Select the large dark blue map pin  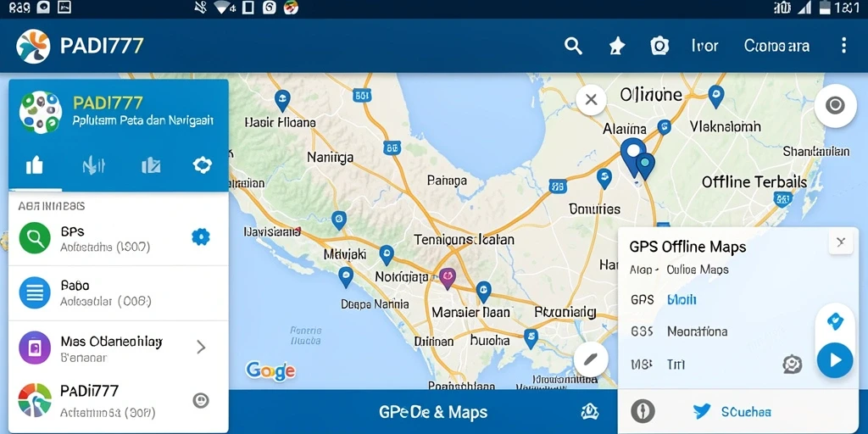click(x=632, y=157)
